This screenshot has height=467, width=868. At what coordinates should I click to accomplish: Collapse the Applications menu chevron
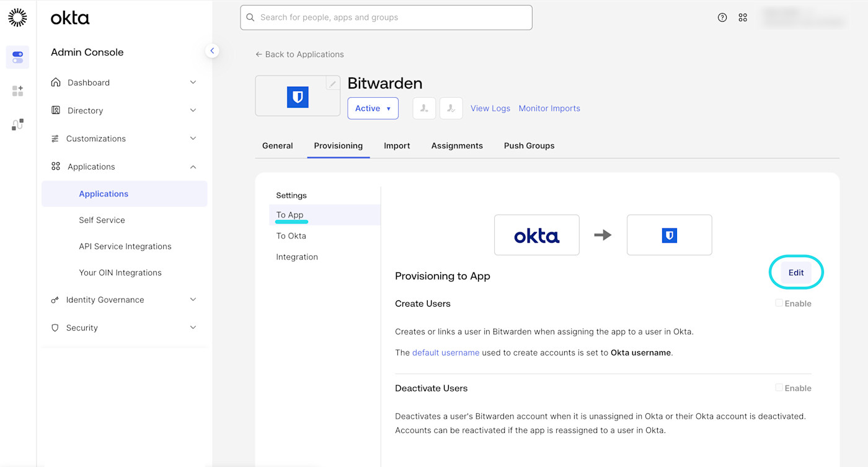point(193,167)
